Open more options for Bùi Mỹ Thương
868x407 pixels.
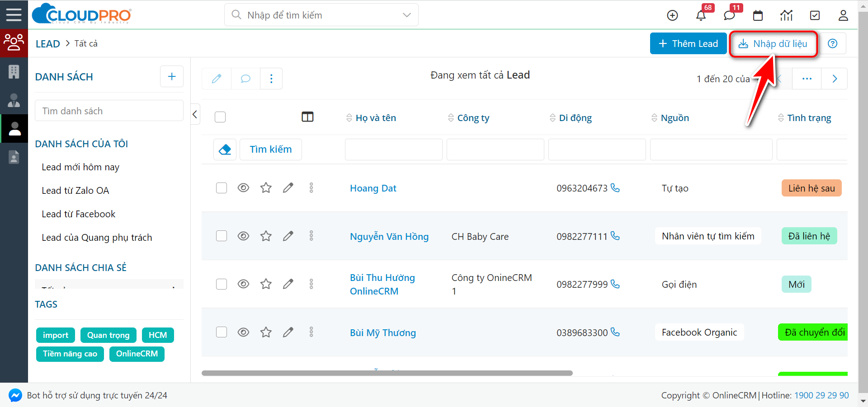311,332
